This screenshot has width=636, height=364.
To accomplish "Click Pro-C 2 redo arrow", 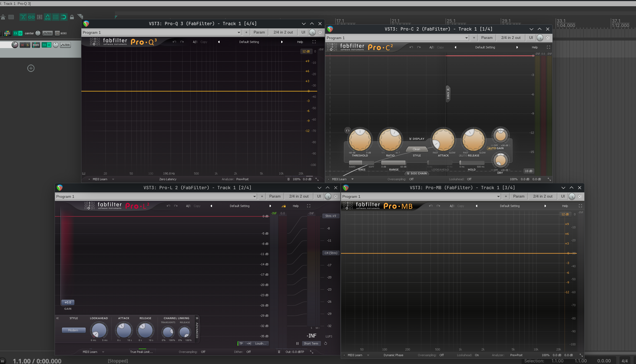I will (x=419, y=47).
